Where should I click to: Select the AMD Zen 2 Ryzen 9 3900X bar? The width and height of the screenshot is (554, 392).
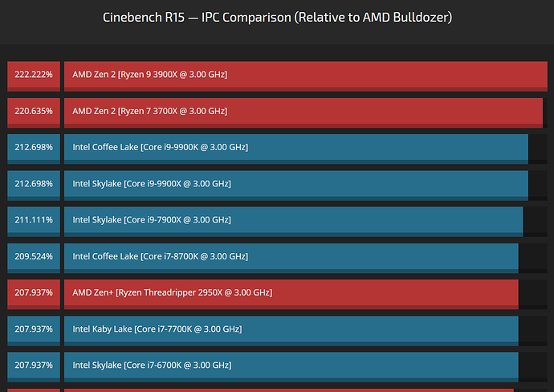tap(306, 76)
